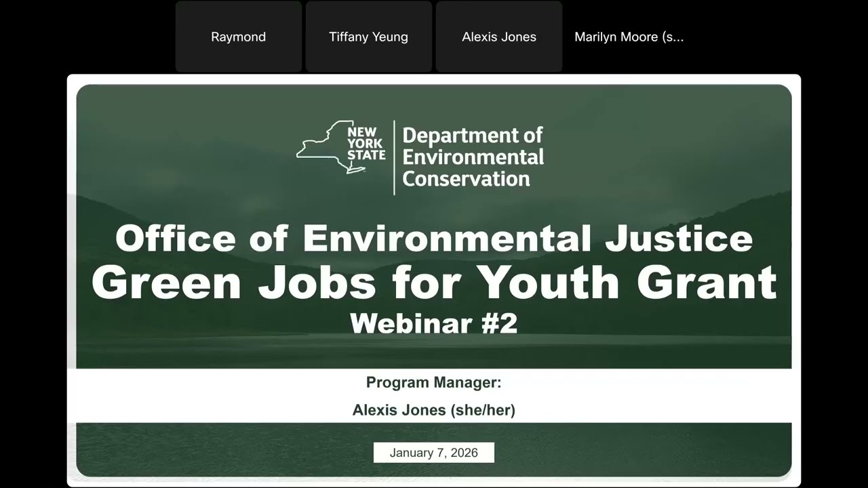Select Alexis Jones's participant tile

coord(499,37)
